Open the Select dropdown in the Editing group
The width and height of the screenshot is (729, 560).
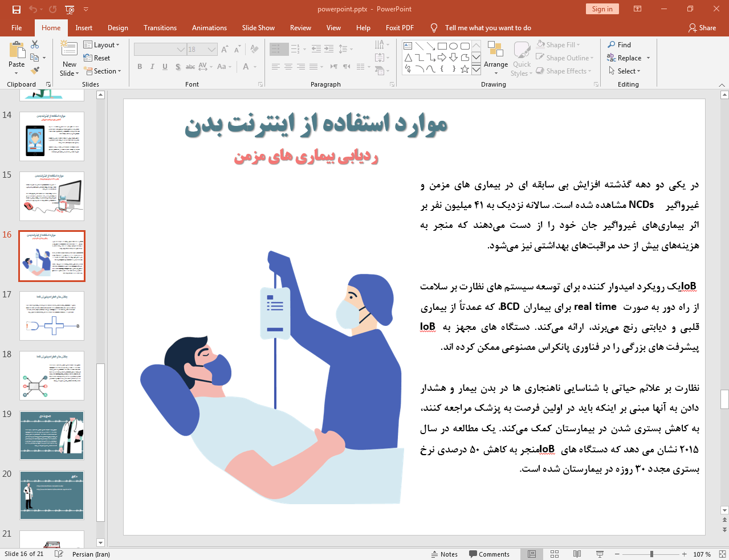(x=625, y=71)
